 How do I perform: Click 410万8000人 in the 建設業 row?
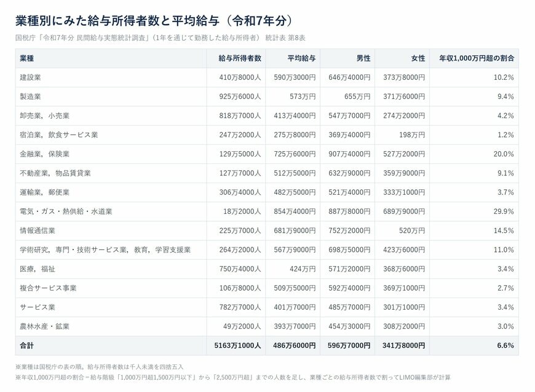pos(240,77)
